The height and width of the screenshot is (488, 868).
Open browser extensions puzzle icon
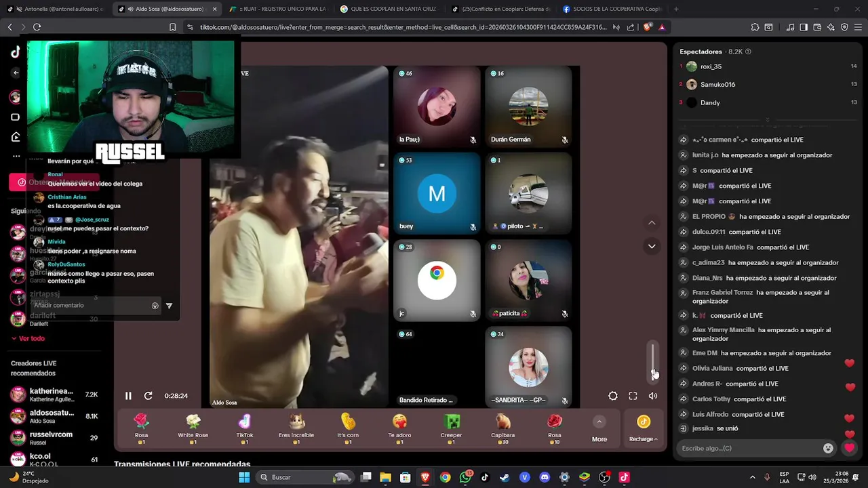[755, 27]
